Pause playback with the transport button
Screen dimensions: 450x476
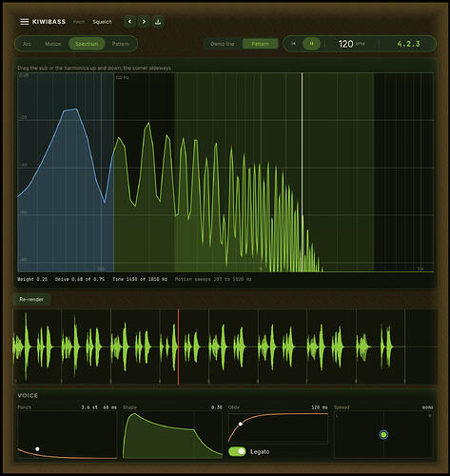click(311, 44)
